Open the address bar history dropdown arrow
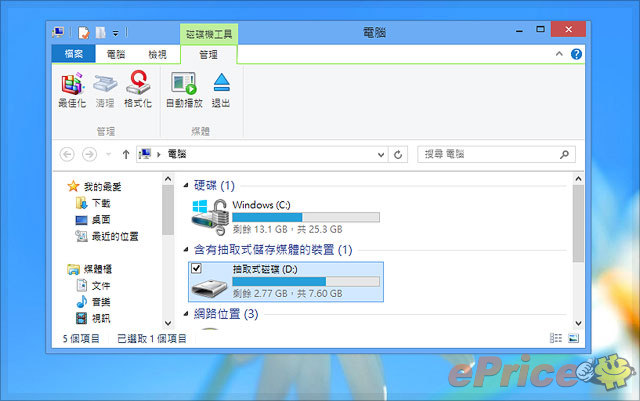The height and width of the screenshot is (401, 640). (x=381, y=155)
